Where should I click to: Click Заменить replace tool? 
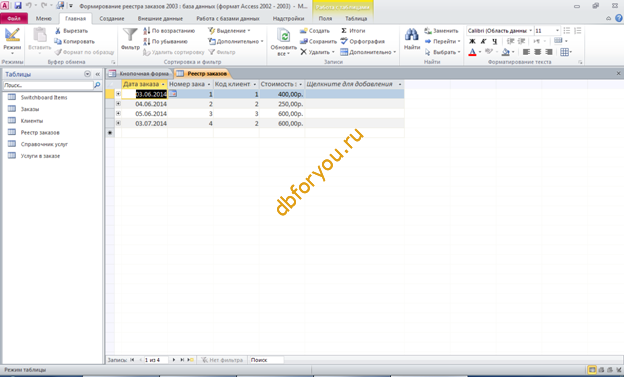point(441,31)
